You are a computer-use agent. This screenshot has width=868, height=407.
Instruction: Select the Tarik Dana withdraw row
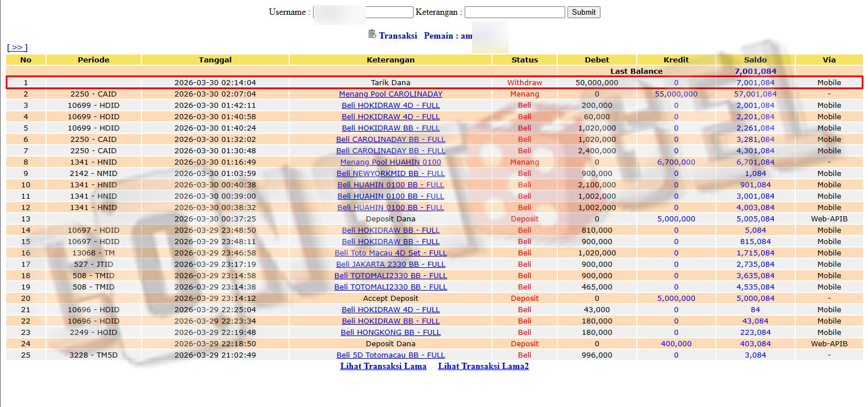pos(435,82)
